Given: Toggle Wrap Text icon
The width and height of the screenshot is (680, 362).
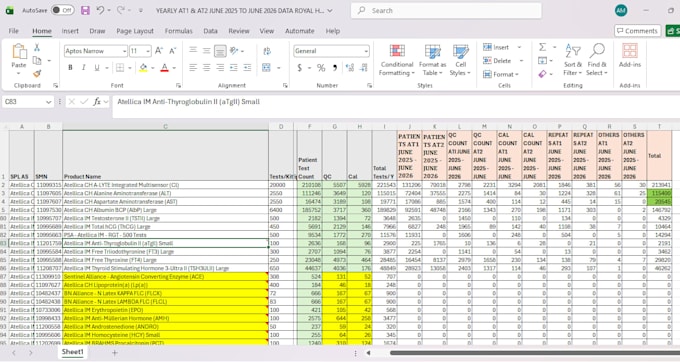Looking at the screenshot, I should 267,51.
